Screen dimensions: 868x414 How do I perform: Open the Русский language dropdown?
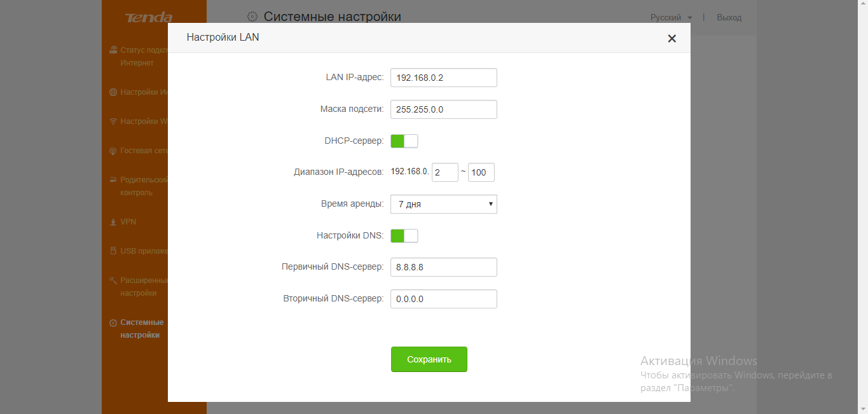point(671,18)
